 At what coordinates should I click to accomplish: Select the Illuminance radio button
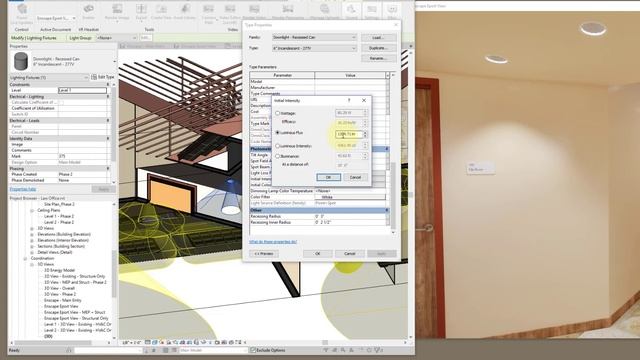tap(278, 156)
